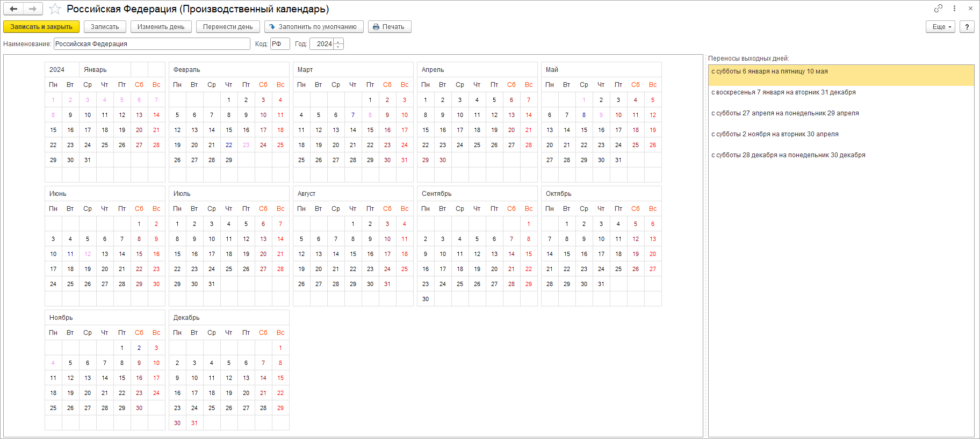The image size is (980, 439).
Task: Click the 2024 year cell in calendar header
Action: pos(62,70)
